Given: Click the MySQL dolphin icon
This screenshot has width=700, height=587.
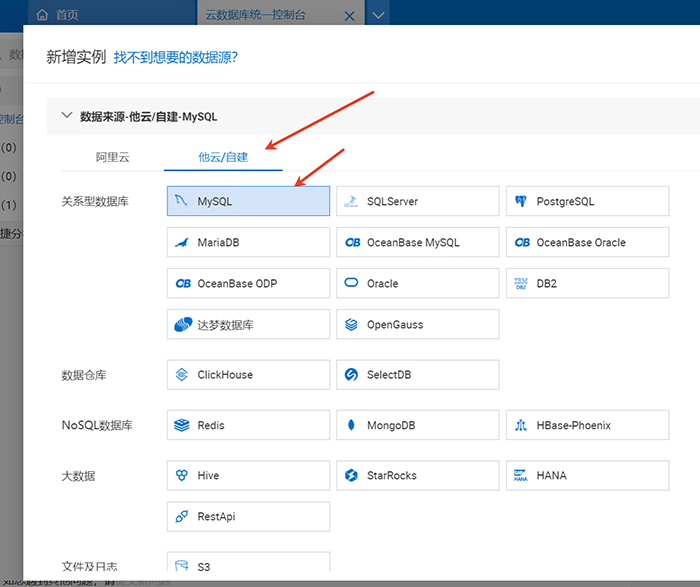Looking at the screenshot, I should click(181, 201).
